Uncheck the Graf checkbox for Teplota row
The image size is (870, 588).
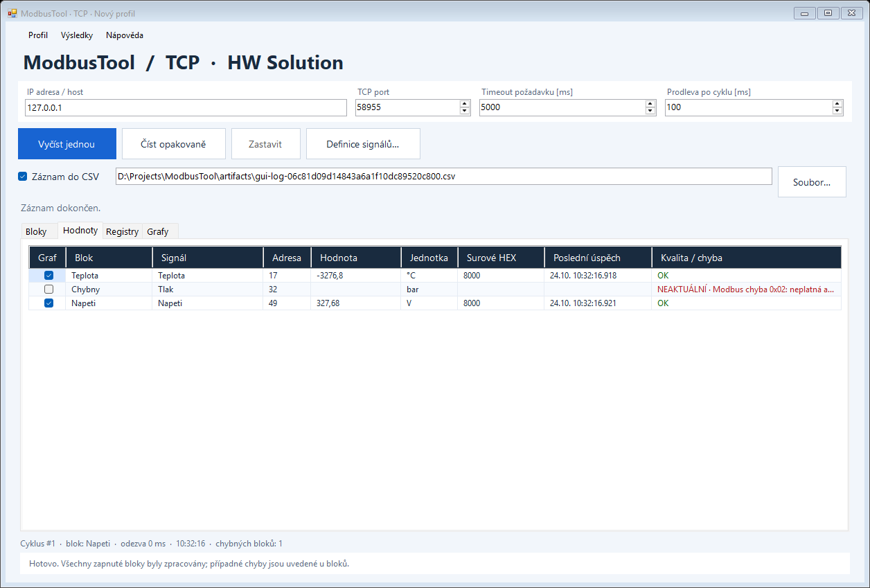[x=48, y=275]
